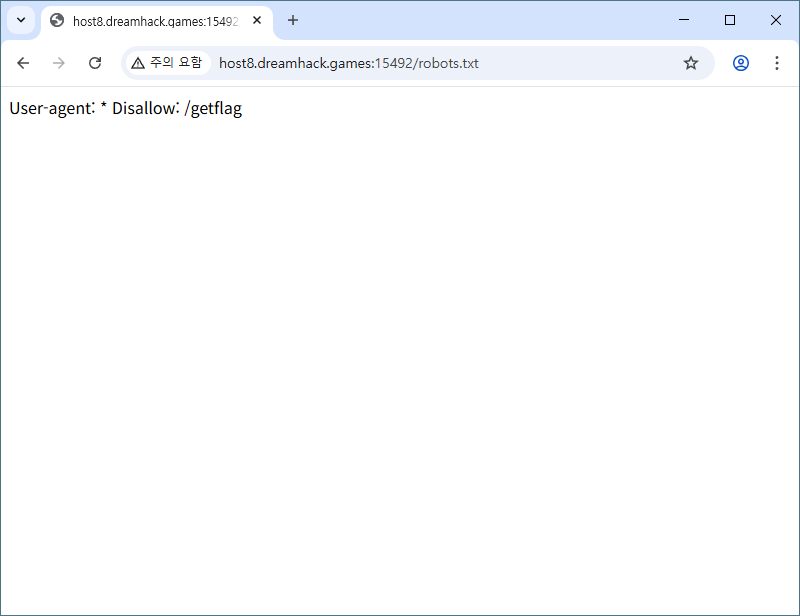The height and width of the screenshot is (616, 800).
Task: Close the Chrome browser window
Action: (x=776, y=20)
